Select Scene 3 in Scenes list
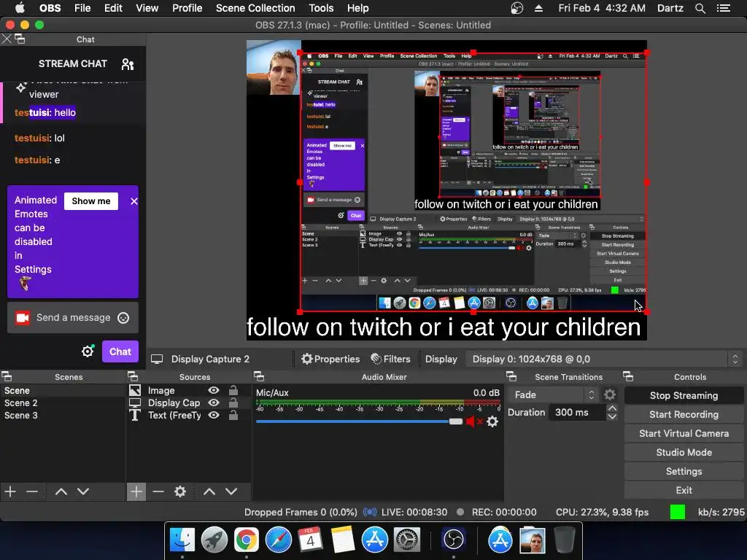The width and height of the screenshot is (747, 560). click(x=21, y=415)
